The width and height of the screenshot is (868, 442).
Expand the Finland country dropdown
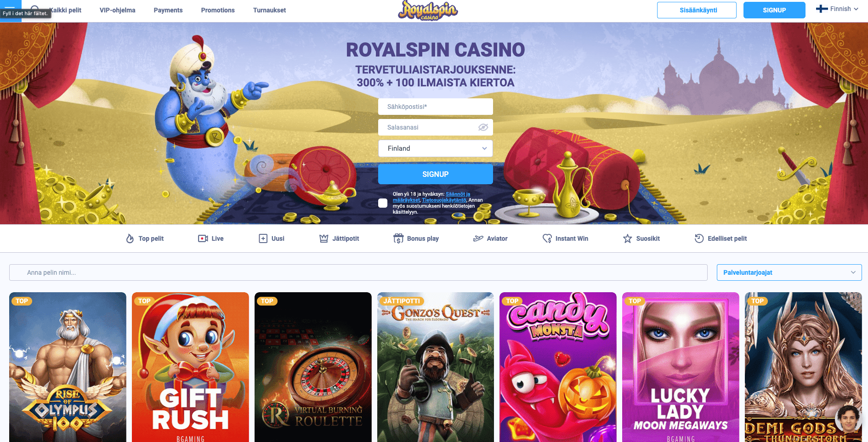click(436, 148)
